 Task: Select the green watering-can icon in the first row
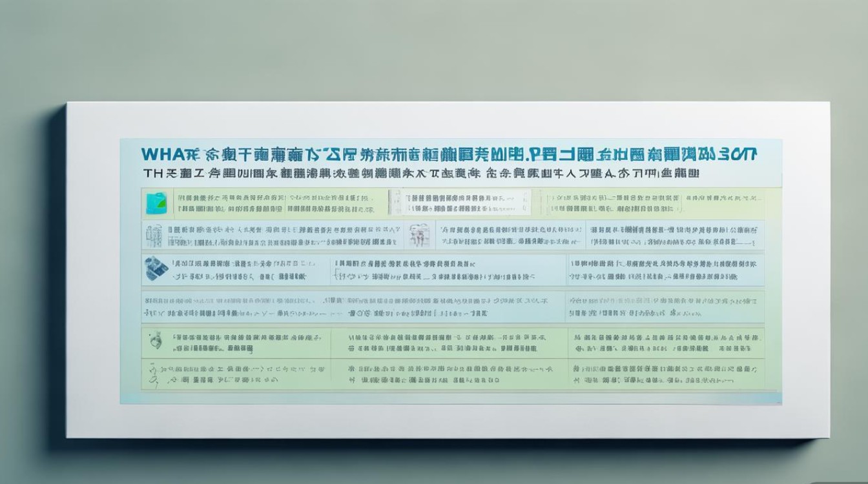157,201
